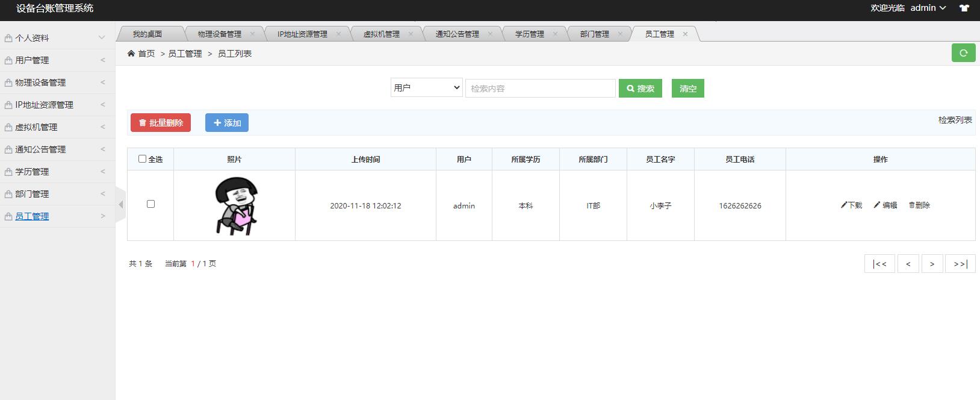Switch to the IP地址资源管理 tab
This screenshot has height=400, width=980.
click(x=302, y=34)
